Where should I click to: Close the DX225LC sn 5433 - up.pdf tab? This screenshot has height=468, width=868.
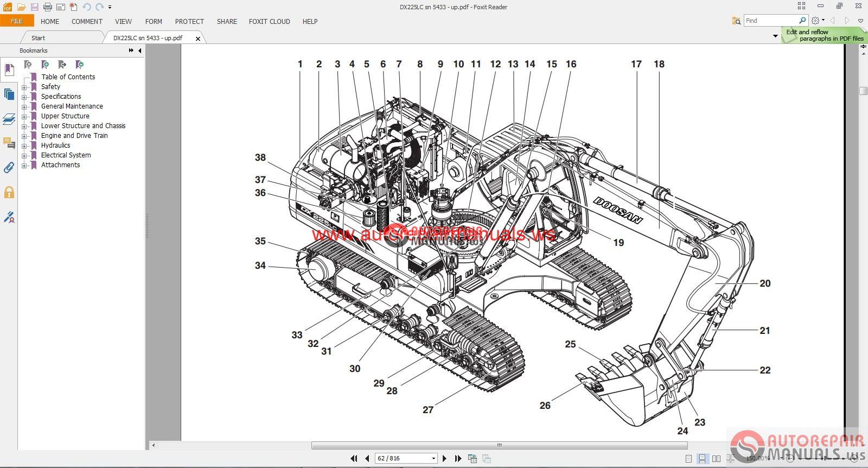pos(198,39)
